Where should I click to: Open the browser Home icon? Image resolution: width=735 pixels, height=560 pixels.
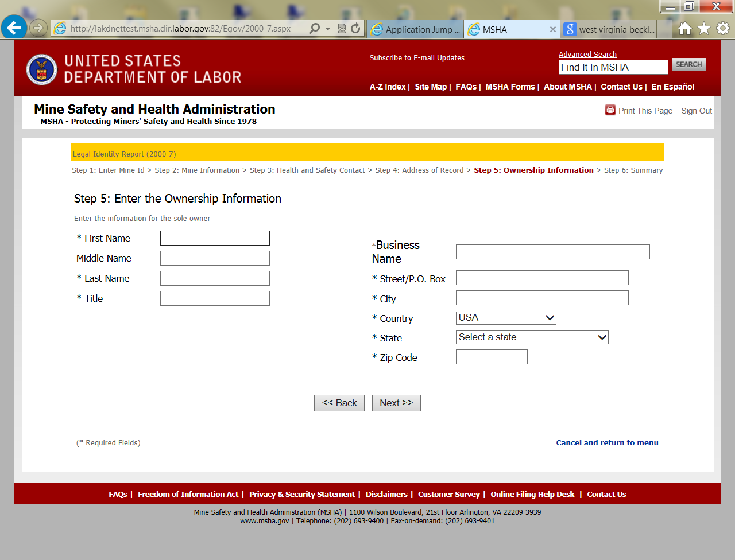click(684, 28)
